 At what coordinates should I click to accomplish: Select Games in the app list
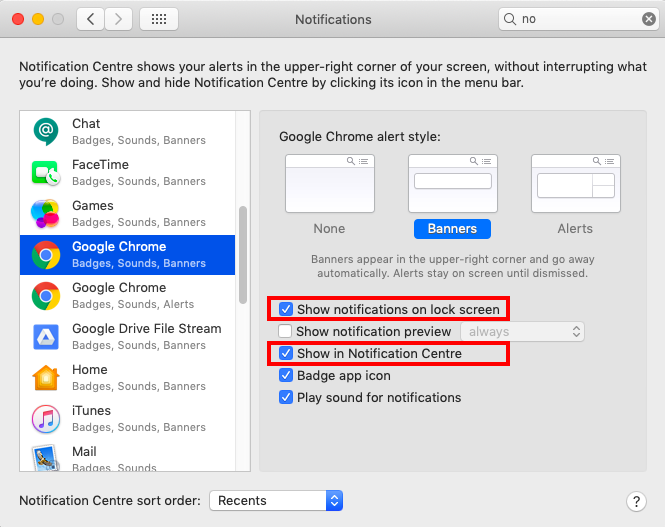(x=127, y=214)
